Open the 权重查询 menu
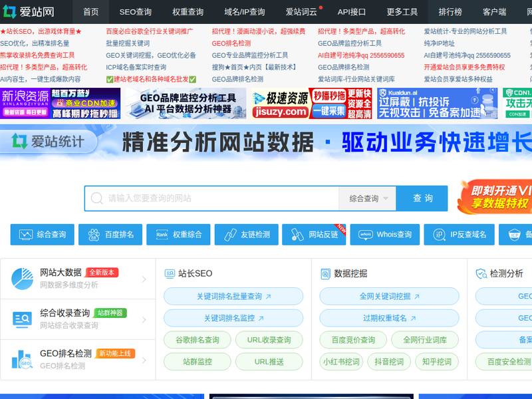The width and height of the screenshot is (532, 399). tap(188, 12)
